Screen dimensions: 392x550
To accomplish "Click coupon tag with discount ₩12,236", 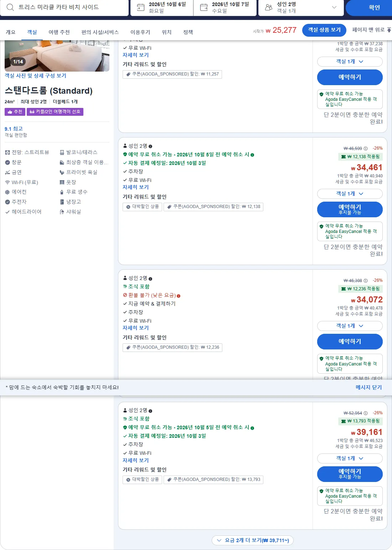I will click(172, 347).
